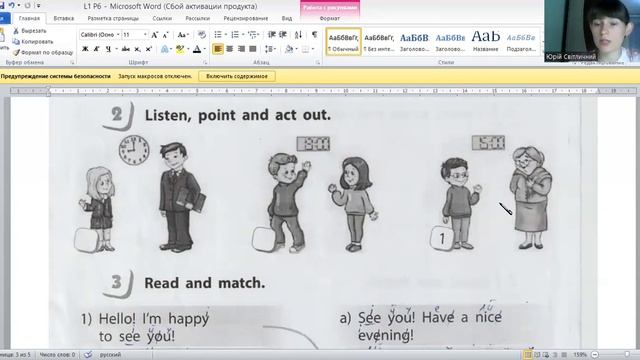Image resolution: width=640 pixels, height=360 pixels.
Task: Click shading paint bucket button
Action: coord(289,49)
